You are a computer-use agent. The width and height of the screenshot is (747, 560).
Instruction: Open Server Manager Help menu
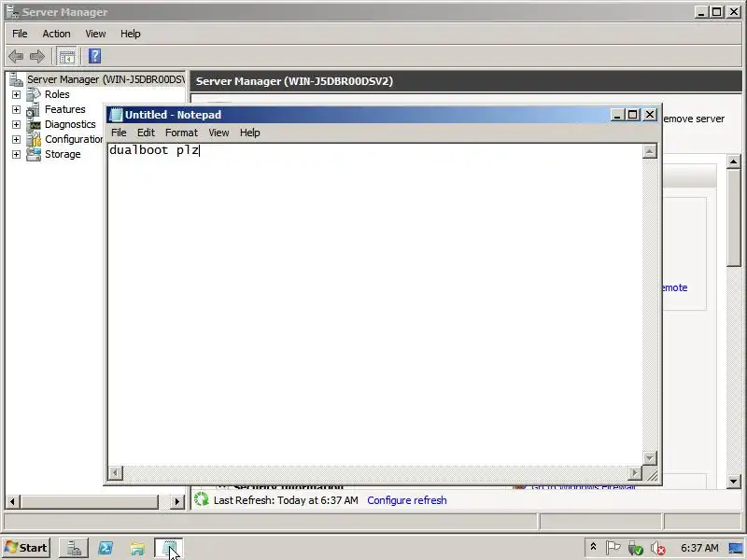pos(130,34)
